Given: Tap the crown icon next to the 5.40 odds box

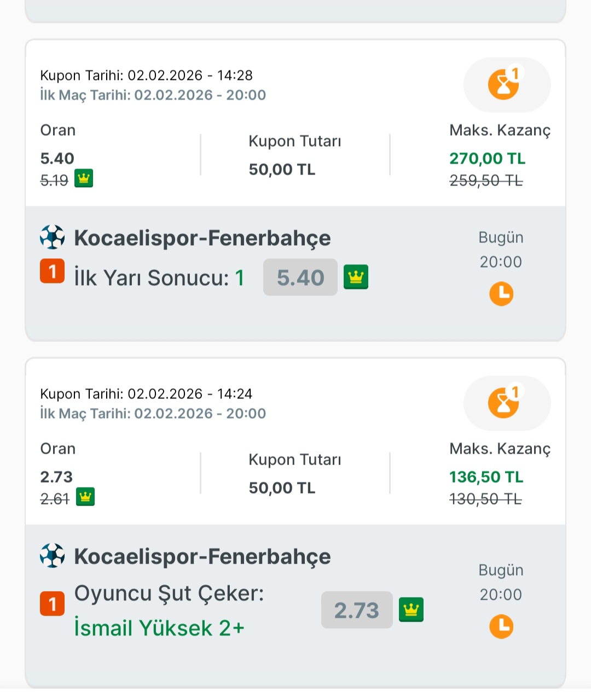Looking at the screenshot, I should tap(356, 277).
